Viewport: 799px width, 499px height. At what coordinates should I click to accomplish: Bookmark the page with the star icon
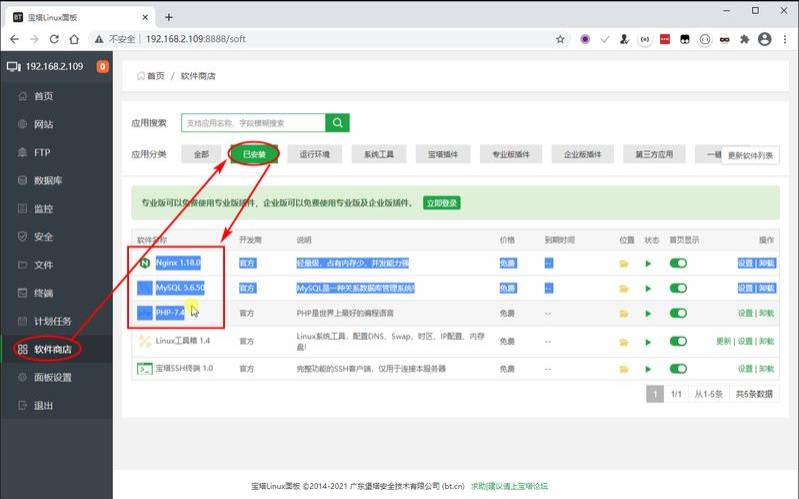[561, 39]
